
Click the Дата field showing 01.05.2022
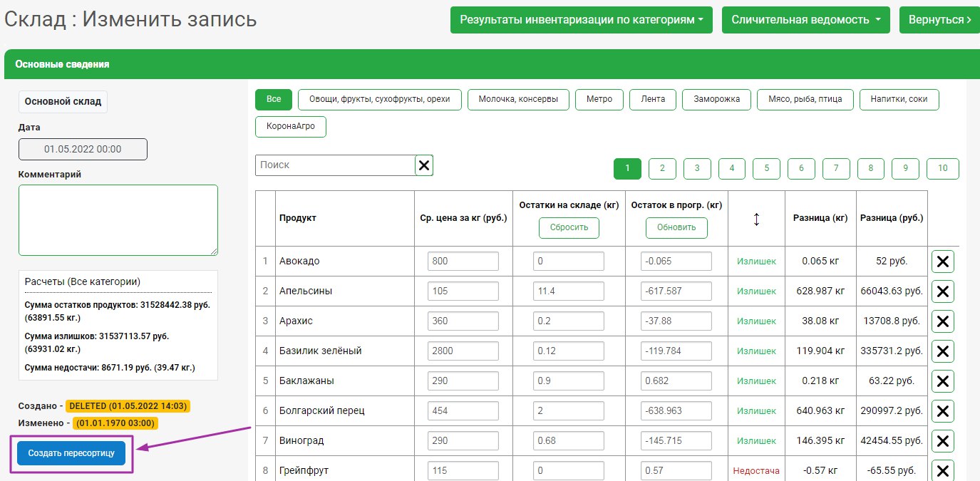[x=83, y=150]
